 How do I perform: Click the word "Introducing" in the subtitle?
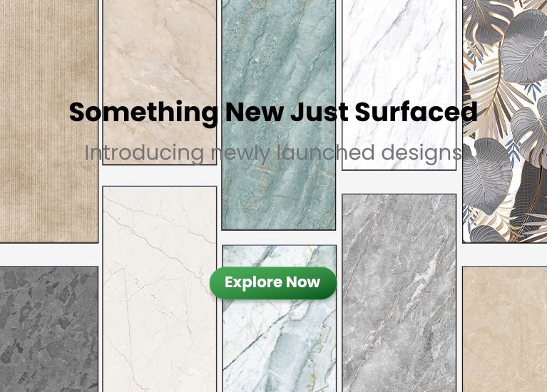tap(144, 153)
